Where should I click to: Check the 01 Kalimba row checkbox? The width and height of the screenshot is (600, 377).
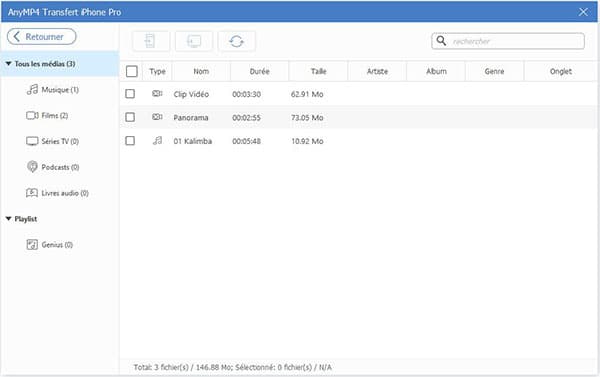click(x=130, y=141)
